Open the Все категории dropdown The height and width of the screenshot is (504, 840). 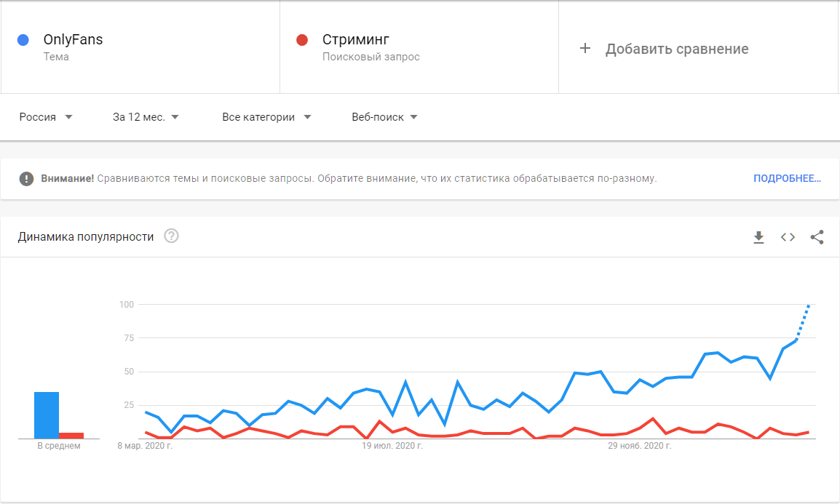[x=266, y=117]
